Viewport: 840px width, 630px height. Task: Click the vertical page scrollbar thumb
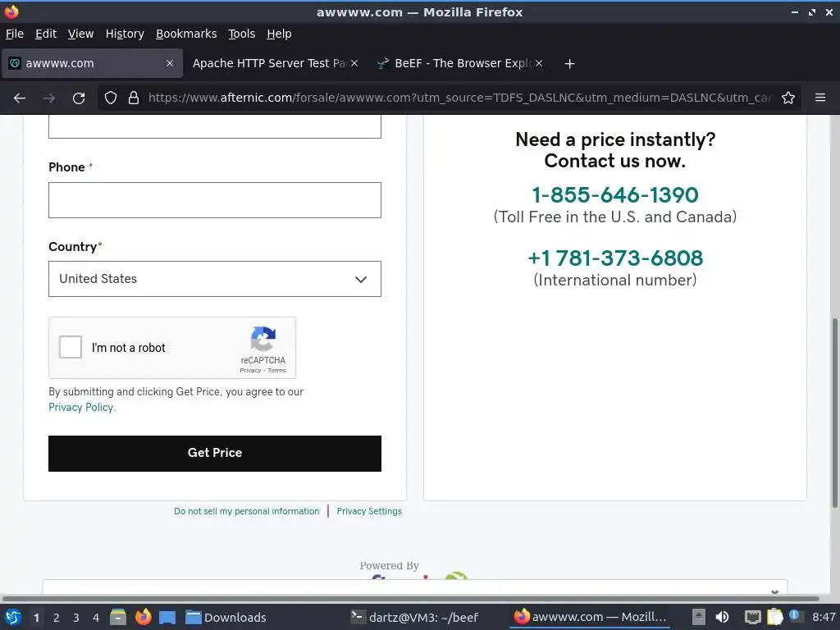coord(834,413)
